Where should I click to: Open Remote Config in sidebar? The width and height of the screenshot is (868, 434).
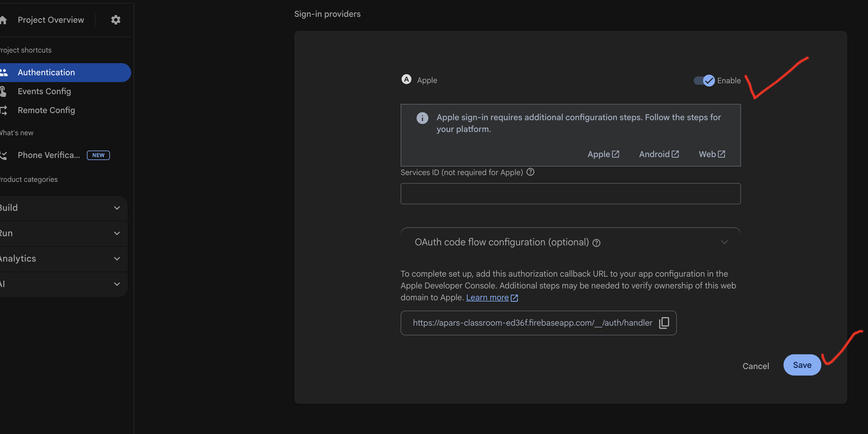(x=46, y=110)
